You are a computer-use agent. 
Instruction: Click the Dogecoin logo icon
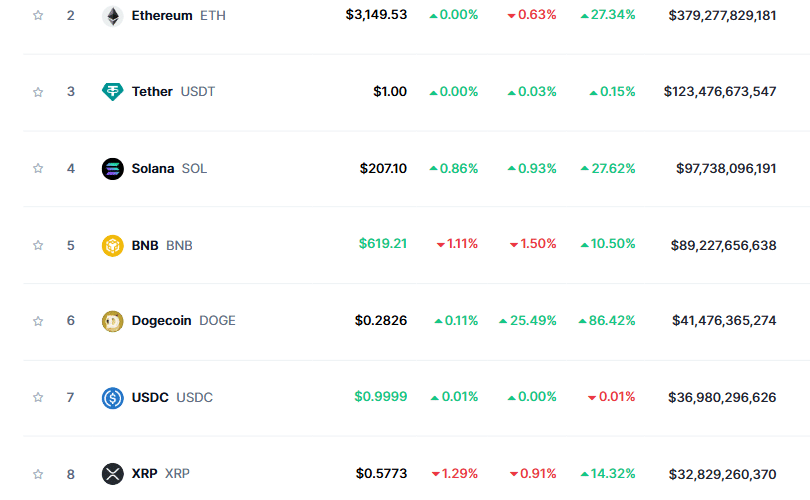tap(113, 321)
